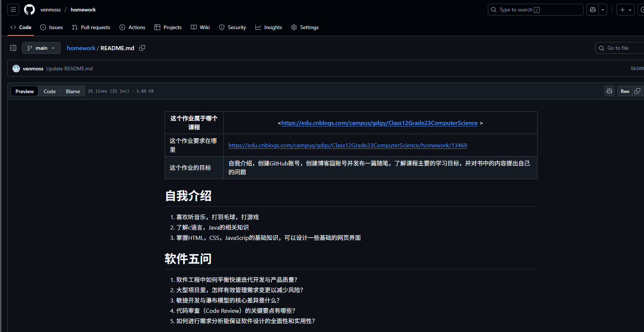
Task: Click list item '喜欢听音乐，打羽毛球，打游戏'
Action: point(218,217)
